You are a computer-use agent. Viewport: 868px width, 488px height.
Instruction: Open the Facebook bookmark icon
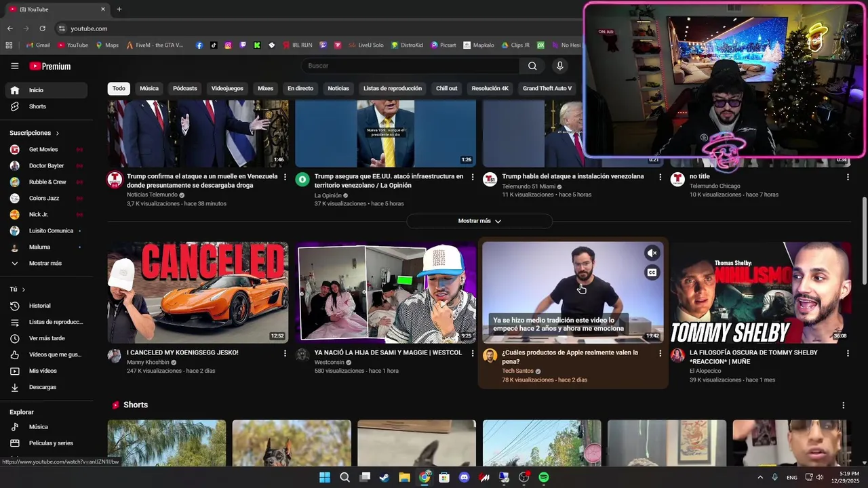point(199,45)
